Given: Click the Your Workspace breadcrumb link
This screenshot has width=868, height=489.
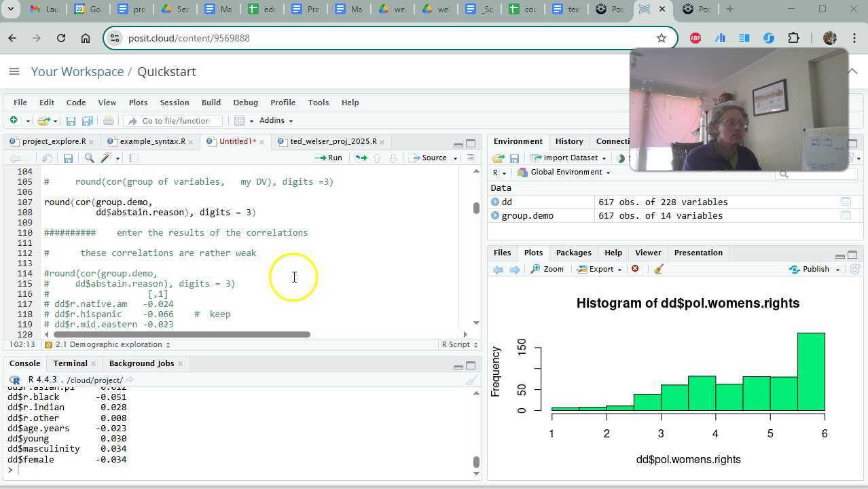Looking at the screenshot, I should [x=77, y=71].
